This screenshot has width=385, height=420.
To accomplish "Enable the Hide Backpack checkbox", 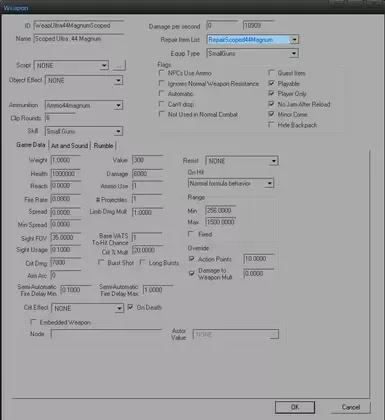I will tap(272, 125).
